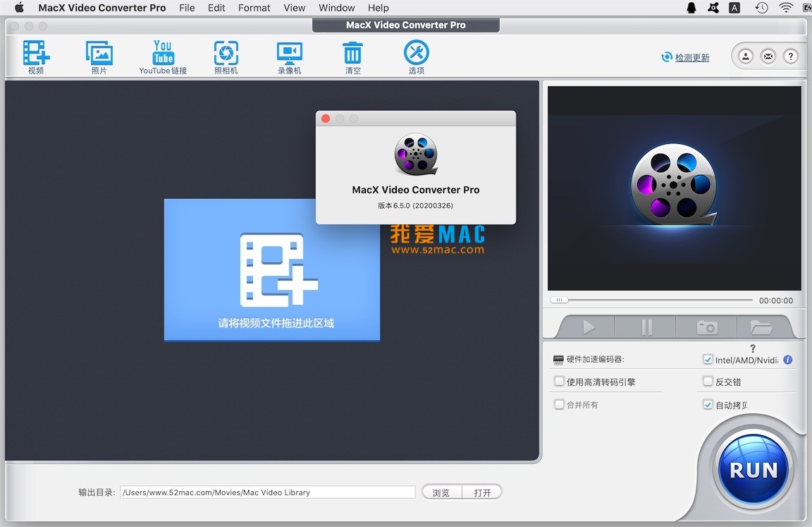Click the input source A icon in menu bar

(734, 8)
